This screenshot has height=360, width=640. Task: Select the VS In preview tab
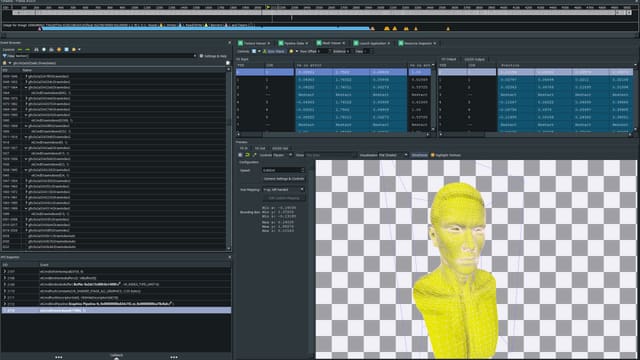tap(244, 148)
